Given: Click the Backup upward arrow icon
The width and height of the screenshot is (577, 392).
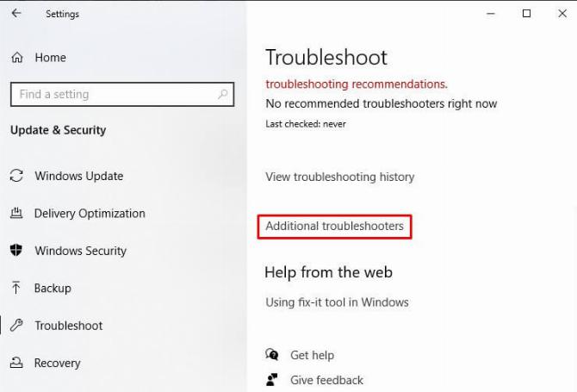Looking at the screenshot, I should click(16, 288).
